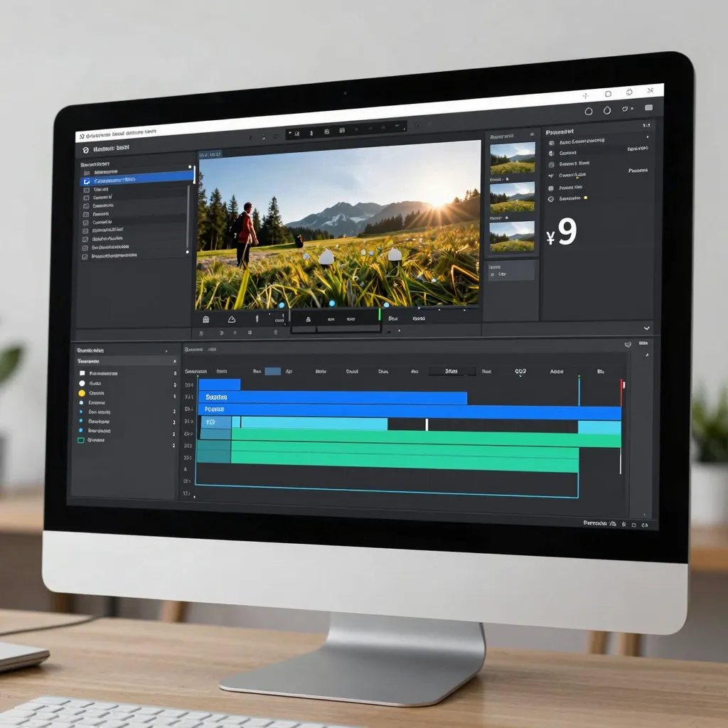
Task: Click the snapshot icon below the preview's left edge
Action: (x=205, y=319)
